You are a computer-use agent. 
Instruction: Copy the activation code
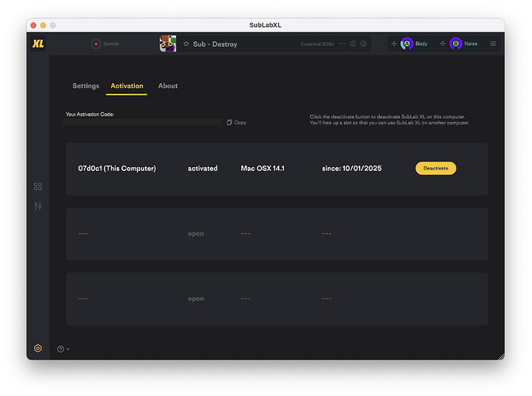tap(236, 123)
